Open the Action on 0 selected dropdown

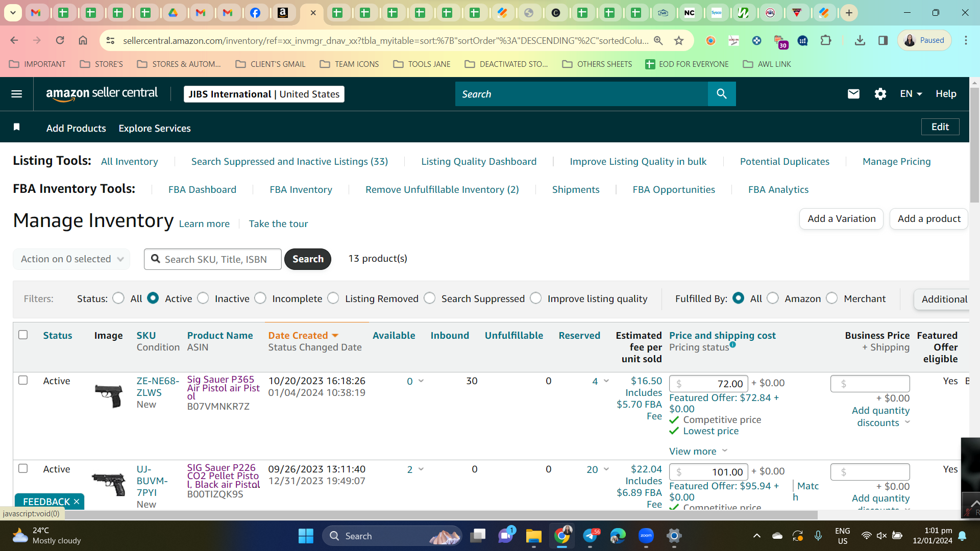pyautogui.click(x=71, y=259)
